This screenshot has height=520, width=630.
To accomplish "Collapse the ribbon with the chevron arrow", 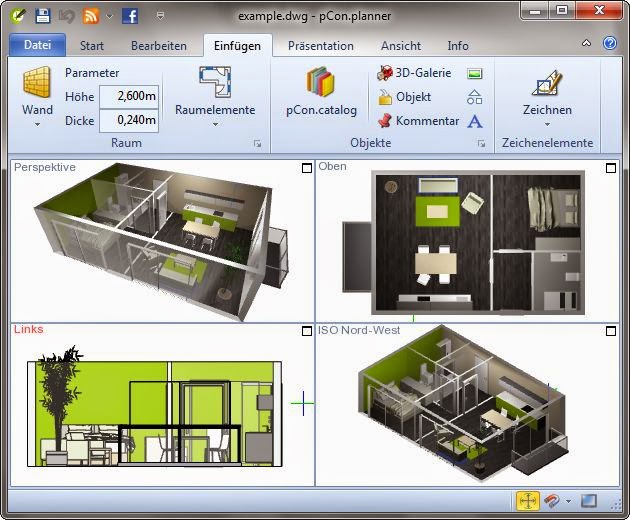I will pos(587,43).
